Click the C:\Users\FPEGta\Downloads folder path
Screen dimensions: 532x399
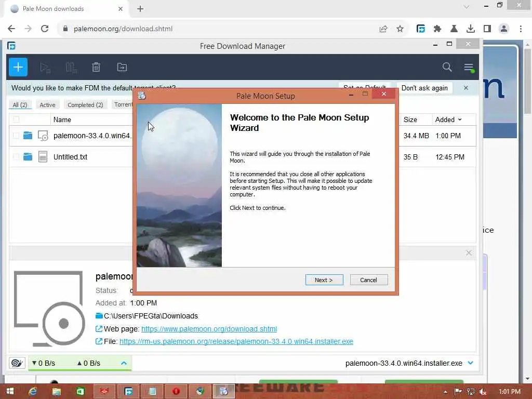(151, 316)
